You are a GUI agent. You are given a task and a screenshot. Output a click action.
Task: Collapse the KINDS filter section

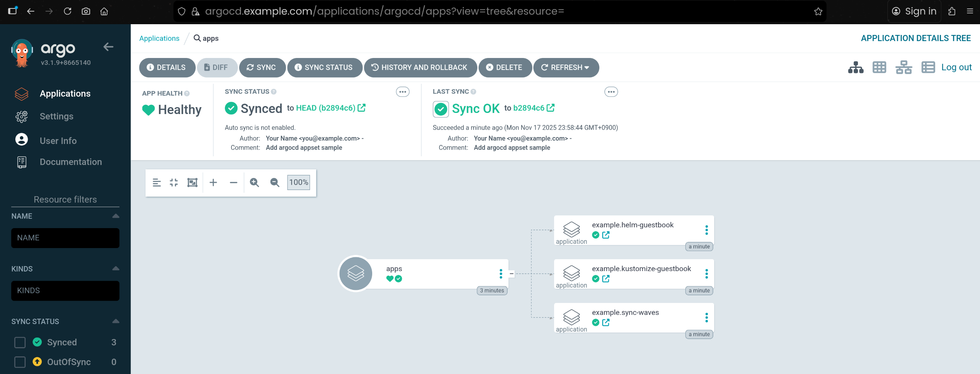coord(115,268)
